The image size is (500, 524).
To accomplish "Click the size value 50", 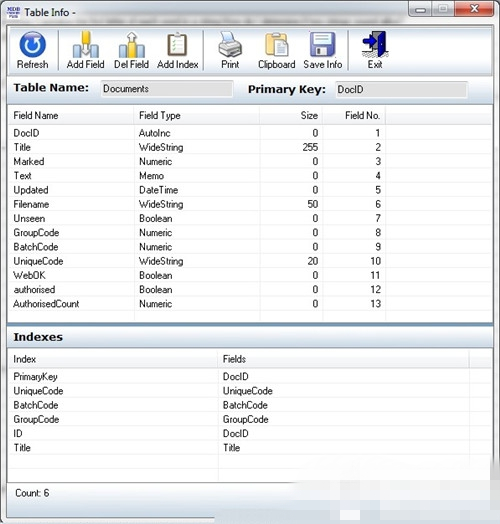I will [312, 204].
